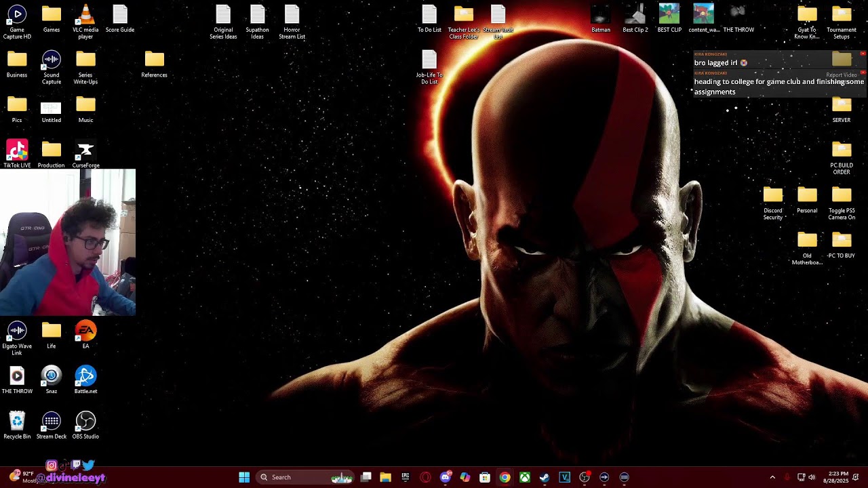Open the PC TO BUY folder
This screenshot has height=488, width=868.
(842, 245)
